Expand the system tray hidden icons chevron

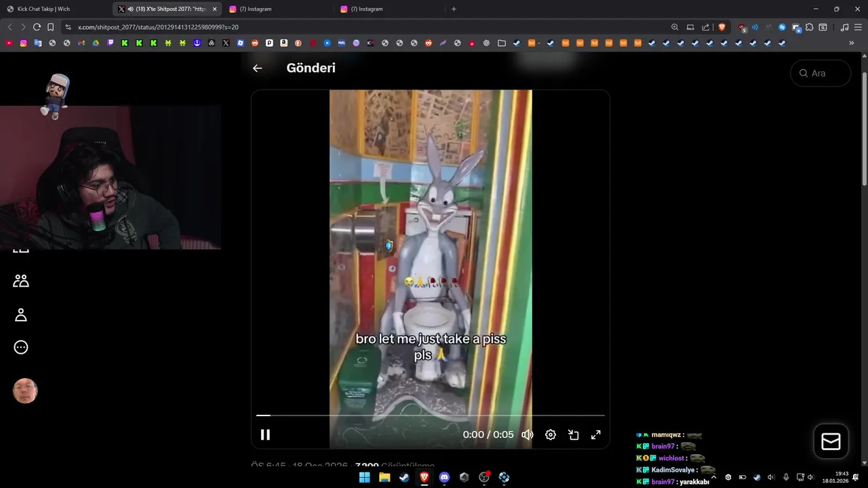click(713, 477)
